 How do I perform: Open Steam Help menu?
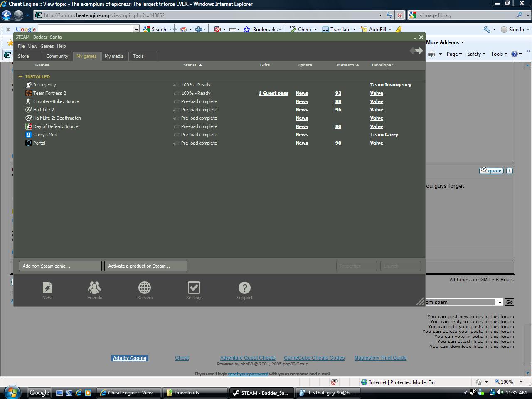pyautogui.click(x=62, y=46)
